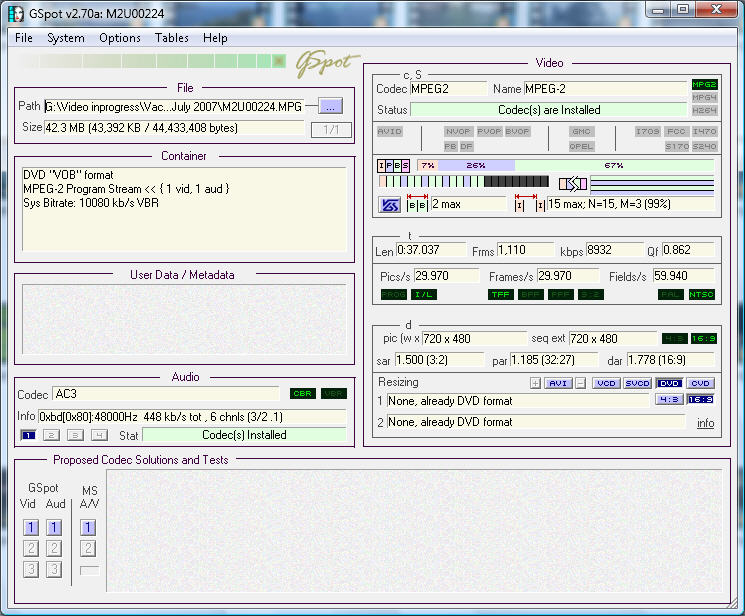The image size is (745, 616).
Task: Open the System menu
Action: pos(66,38)
